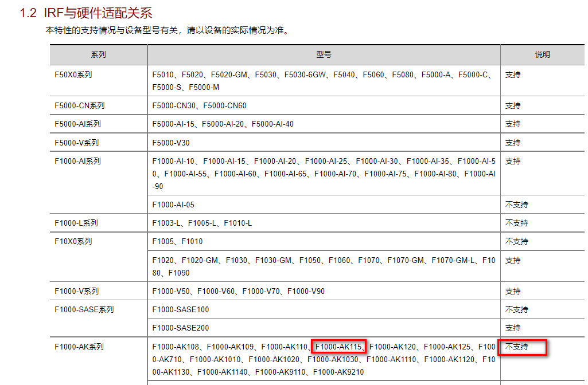Click the model cell starting 'F1000-AI-10'
Viewport: 588px width, 385px height.
pyautogui.click(x=324, y=174)
